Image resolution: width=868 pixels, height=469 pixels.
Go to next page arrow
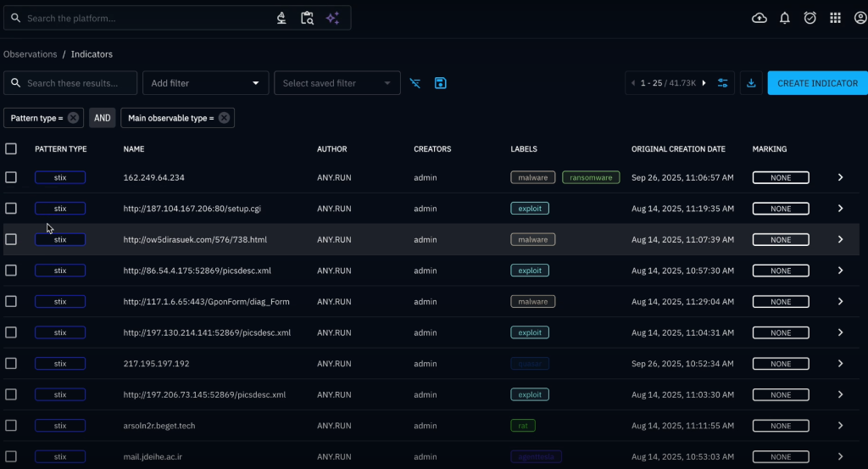click(704, 83)
